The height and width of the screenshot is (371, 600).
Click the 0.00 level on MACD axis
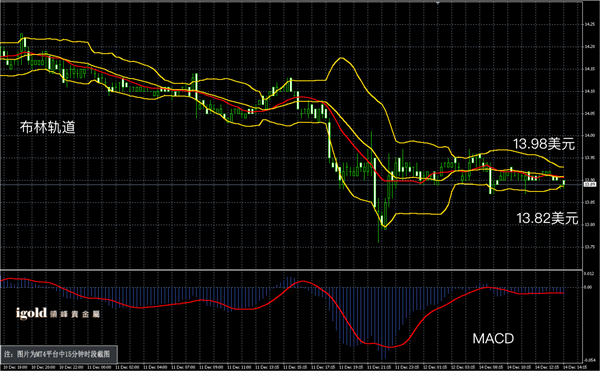point(588,287)
